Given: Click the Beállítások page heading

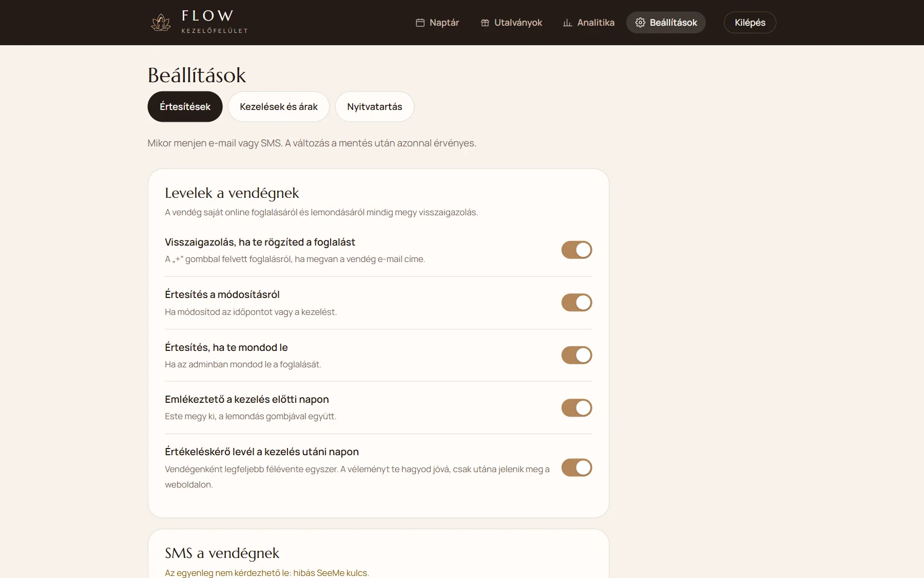Looking at the screenshot, I should tap(197, 76).
